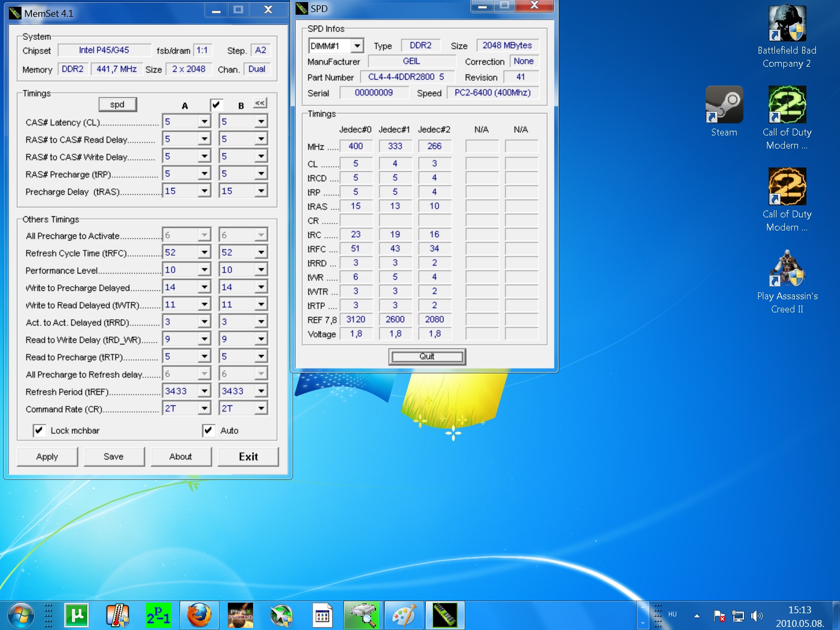Click the Jedec#0 MHz value 400
The height and width of the screenshot is (630, 840).
[356, 146]
